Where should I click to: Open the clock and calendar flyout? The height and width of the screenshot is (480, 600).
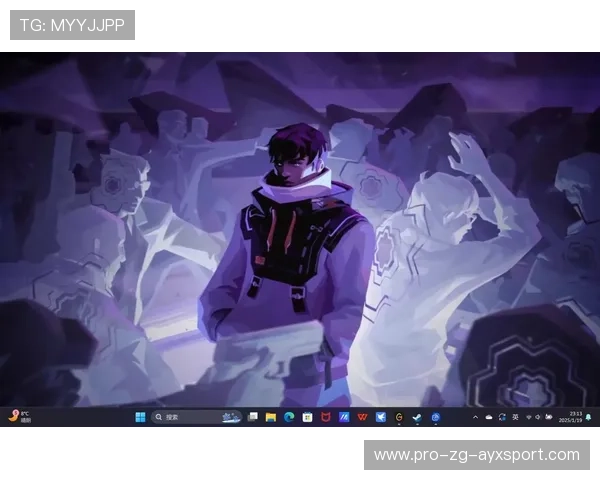click(x=575, y=417)
